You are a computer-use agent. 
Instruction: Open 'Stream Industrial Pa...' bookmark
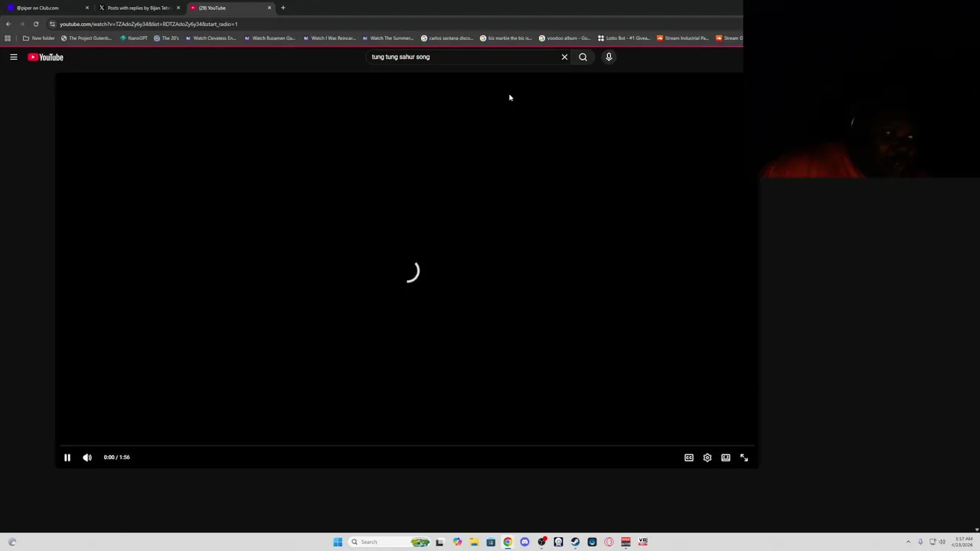pos(683,38)
